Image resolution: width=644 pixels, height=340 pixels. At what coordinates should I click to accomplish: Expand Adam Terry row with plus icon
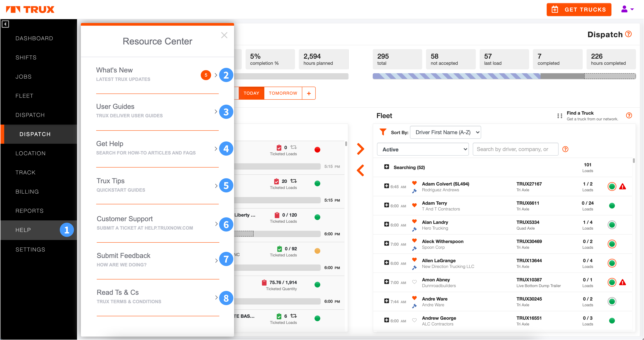pos(386,205)
